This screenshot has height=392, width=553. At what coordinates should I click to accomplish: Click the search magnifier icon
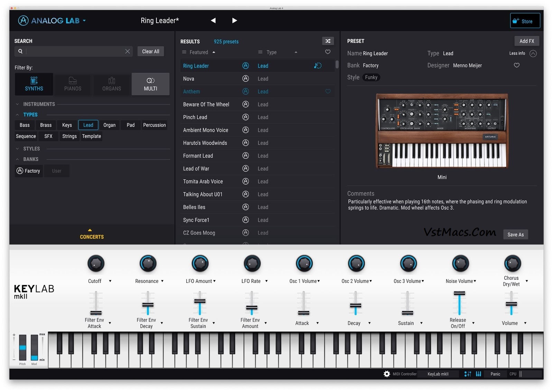20,51
